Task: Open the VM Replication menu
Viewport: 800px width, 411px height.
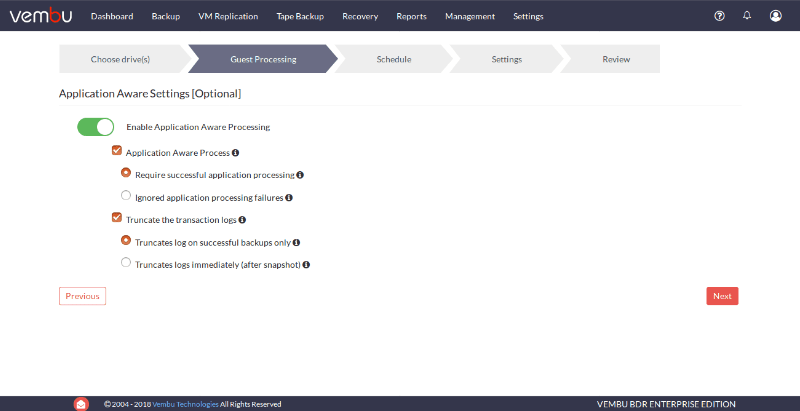Action: pos(228,16)
